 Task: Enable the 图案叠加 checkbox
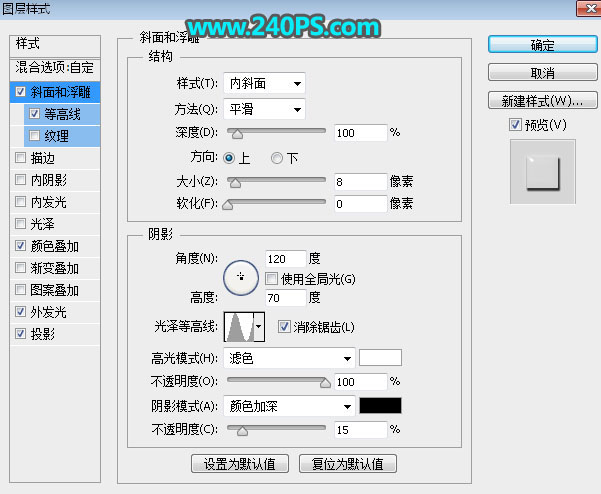(20, 290)
